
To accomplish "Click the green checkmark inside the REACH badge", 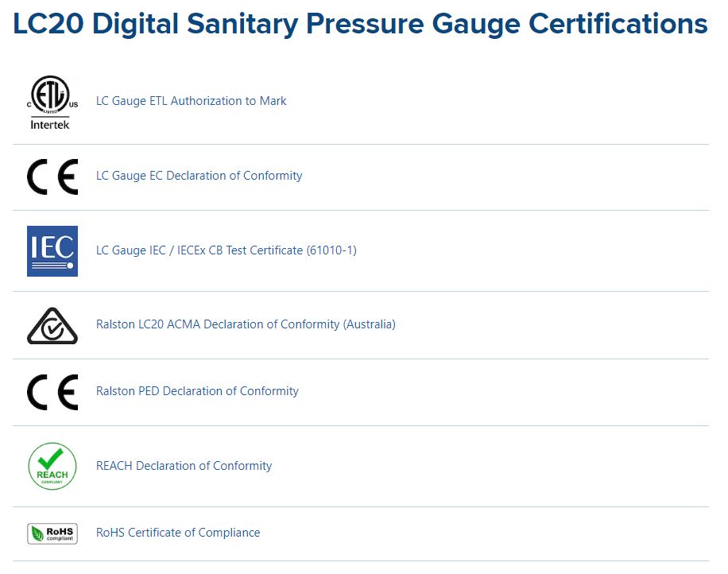I will (x=50, y=459).
